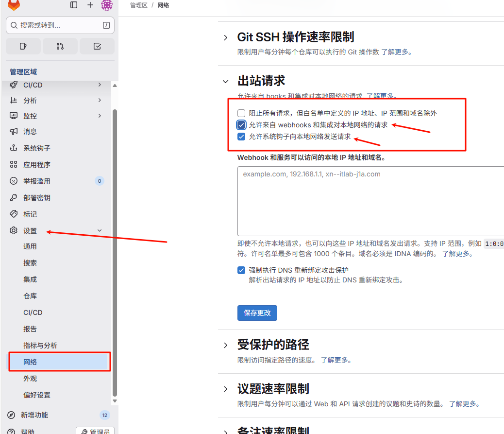Disable 允许来自 webhooks 和集成对本地网络的请求

click(241, 124)
